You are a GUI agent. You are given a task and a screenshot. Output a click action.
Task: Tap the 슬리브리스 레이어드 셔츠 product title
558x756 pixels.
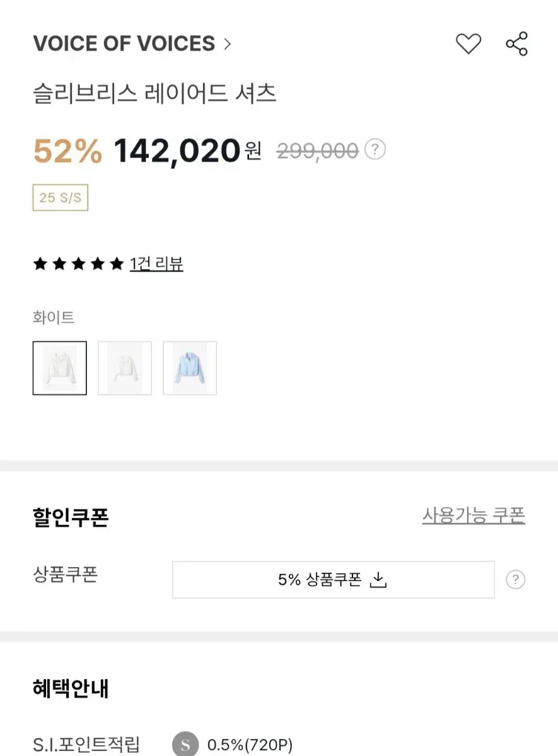point(154,94)
